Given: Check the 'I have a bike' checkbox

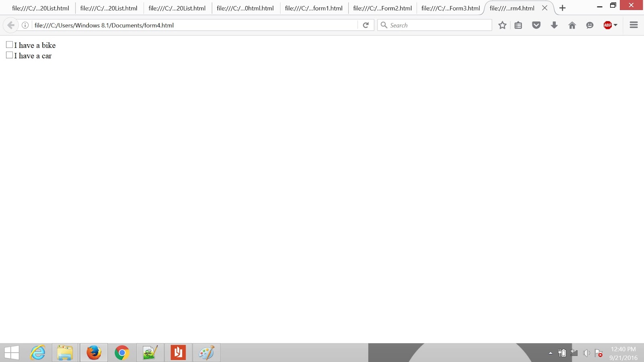Looking at the screenshot, I should pos(10,45).
